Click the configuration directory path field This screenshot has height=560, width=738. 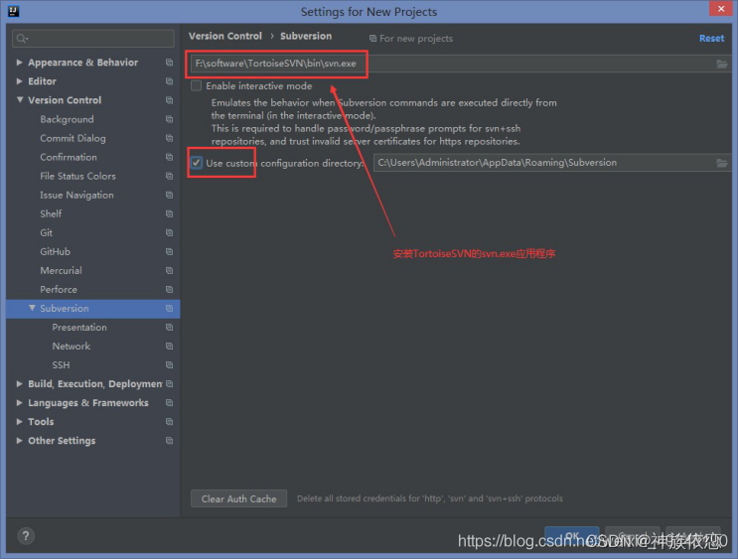pyautogui.click(x=552, y=163)
